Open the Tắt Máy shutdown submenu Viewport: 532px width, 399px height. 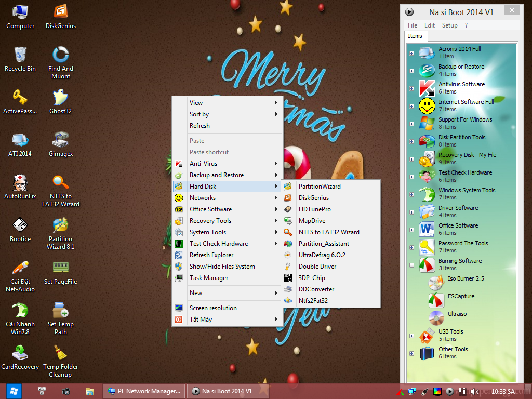pyautogui.click(x=228, y=320)
